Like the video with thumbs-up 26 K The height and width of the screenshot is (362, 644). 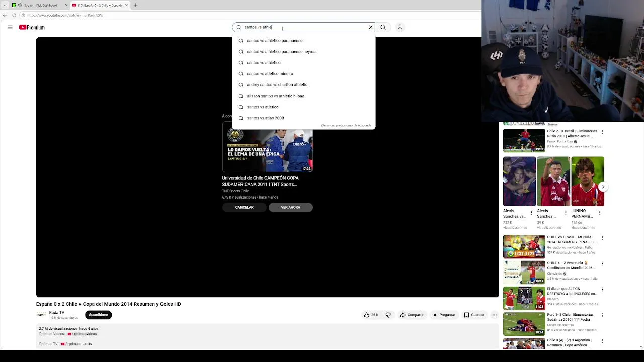click(x=371, y=315)
